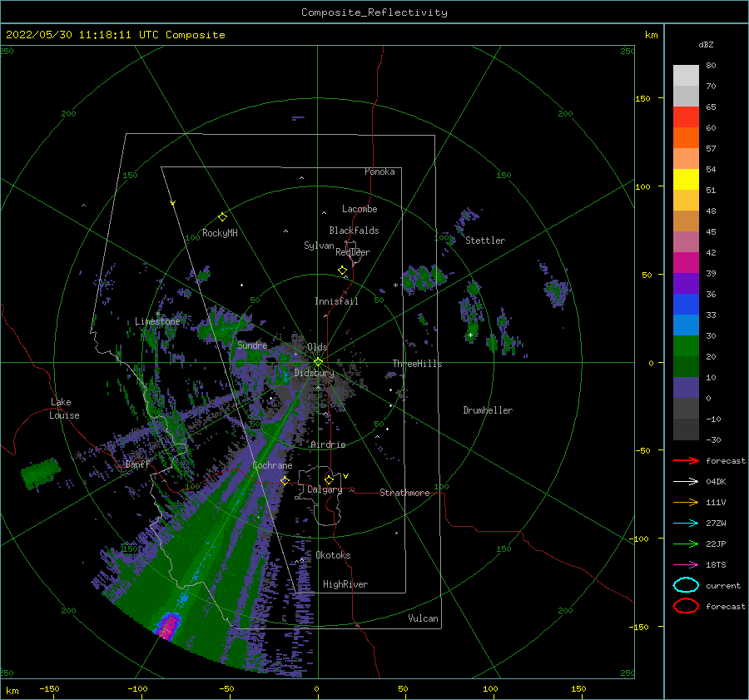This screenshot has height=700, width=749.
Task: Select the cyan current ellipse icon
Action: (686, 585)
